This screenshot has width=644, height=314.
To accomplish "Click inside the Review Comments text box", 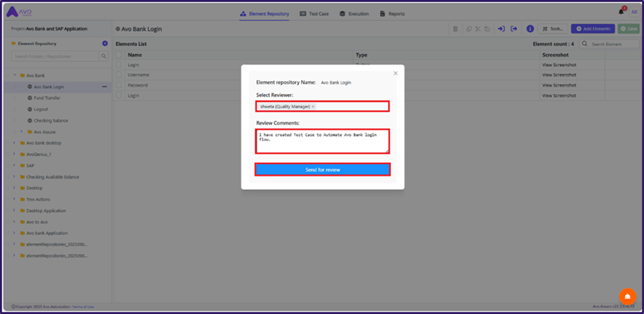I will pyautogui.click(x=322, y=141).
